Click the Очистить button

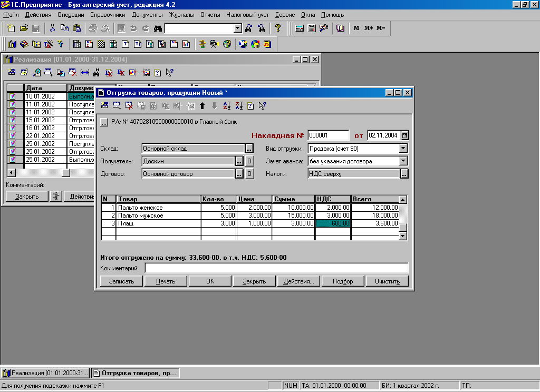(x=387, y=281)
